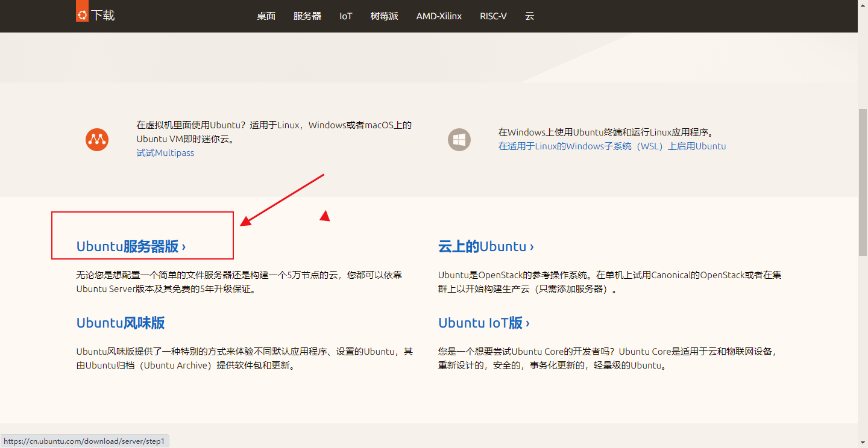Open the WSL 上启用Ubuntu link
Screen dimensions: 868x448
tap(612, 146)
